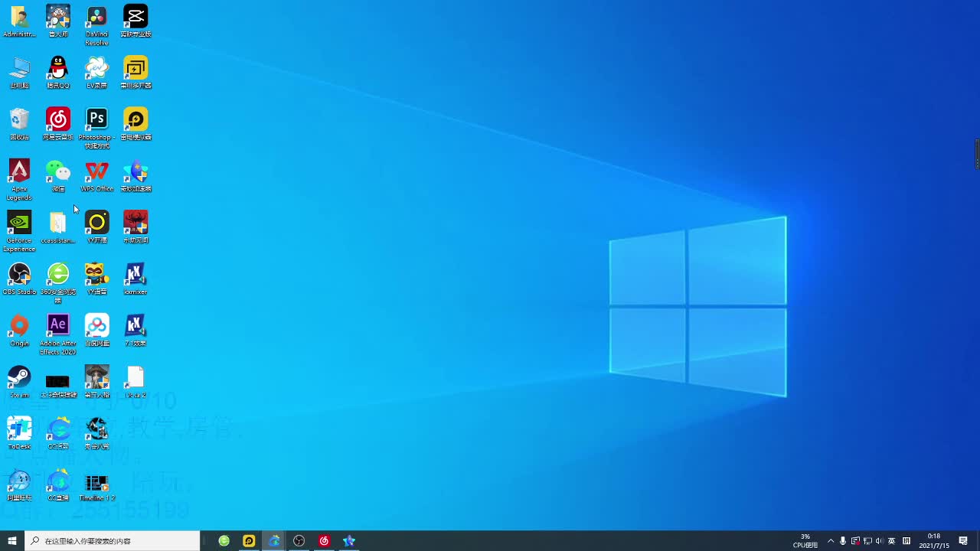Open the Administrator user folder icon
980x551 pixels.
coord(19,21)
